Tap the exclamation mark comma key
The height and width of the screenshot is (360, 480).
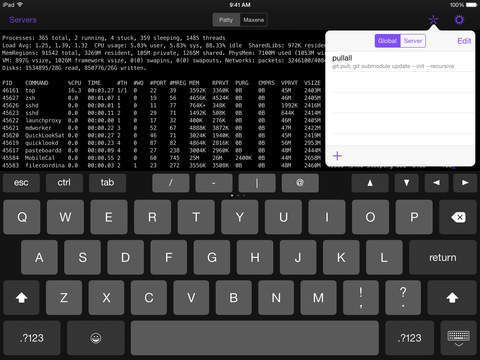click(x=361, y=298)
